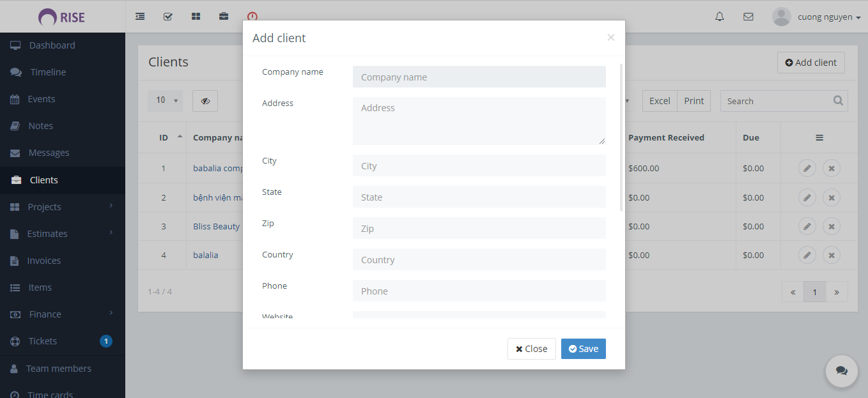Open the cuong nguyen user menu
Screen dimensions: 868x398
[x=817, y=17]
